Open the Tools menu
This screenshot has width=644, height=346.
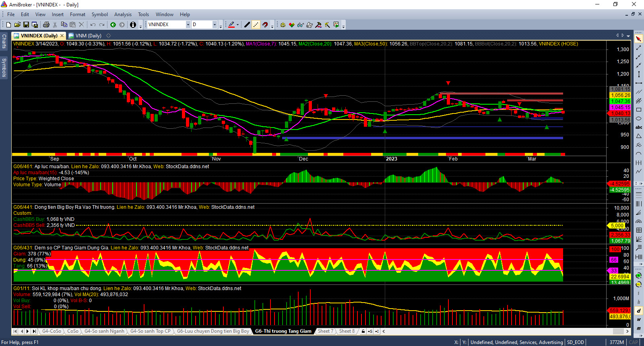pyautogui.click(x=143, y=14)
